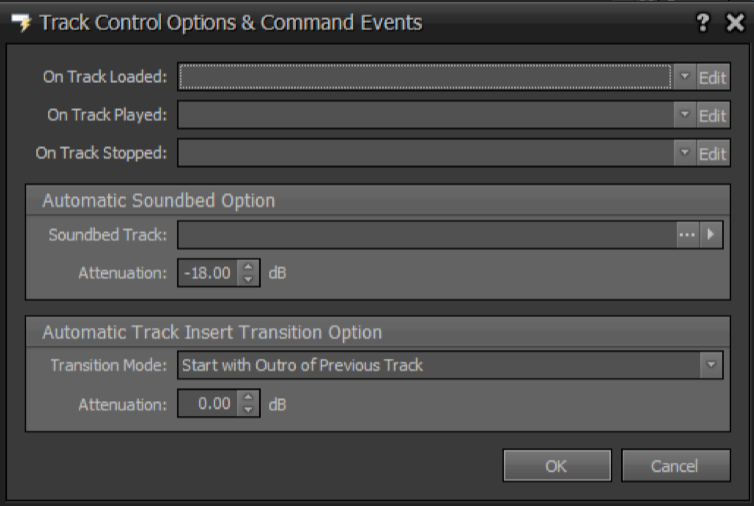
Task: Browse for a soundbed track file
Action: (x=686, y=235)
